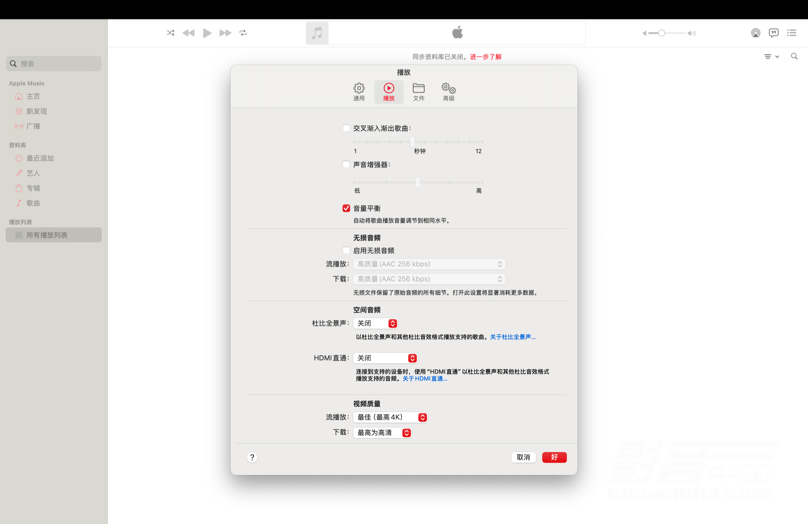Click the volume slider in toolbar
808x524 pixels.
[667, 33]
